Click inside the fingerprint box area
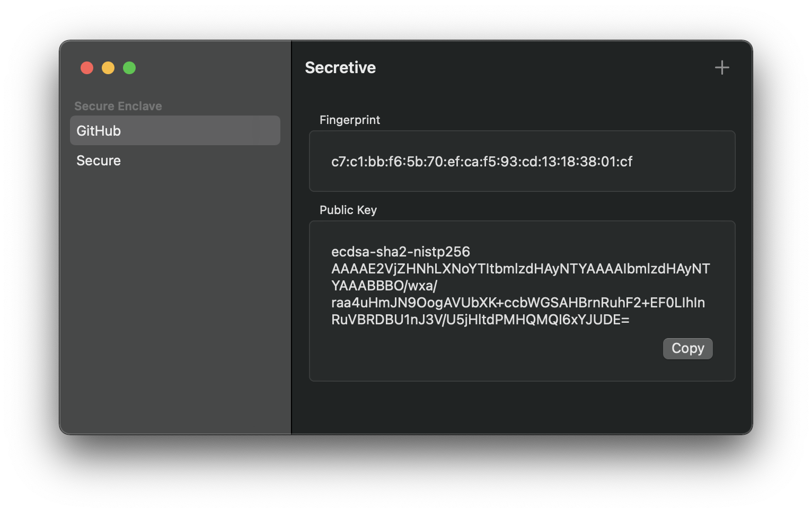The width and height of the screenshot is (812, 513). tap(522, 161)
